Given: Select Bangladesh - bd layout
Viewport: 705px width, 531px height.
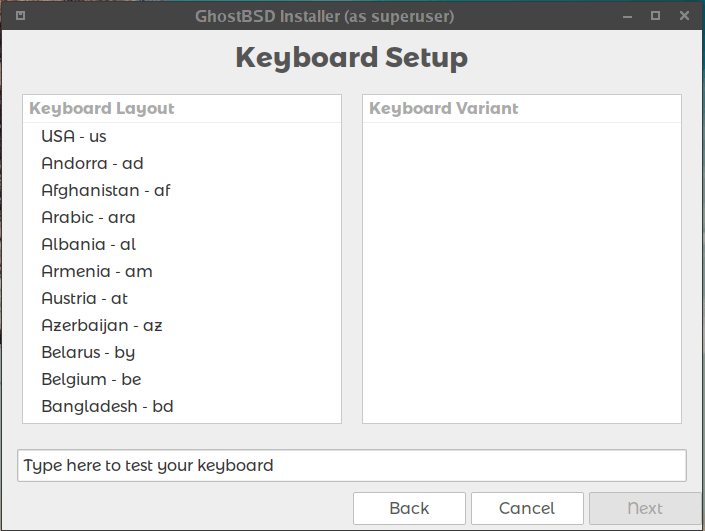Looking at the screenshot, I should 107,406.
